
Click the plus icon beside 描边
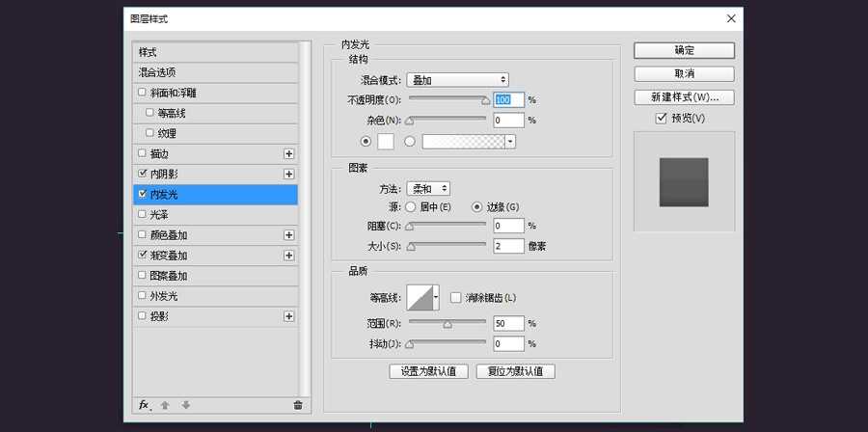click(x=288, y=153)
